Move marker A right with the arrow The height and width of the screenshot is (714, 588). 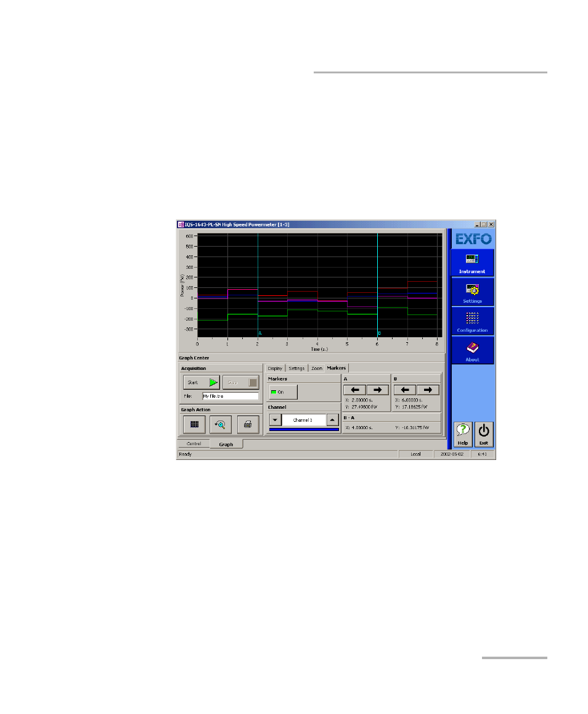[x=378, y=390]
